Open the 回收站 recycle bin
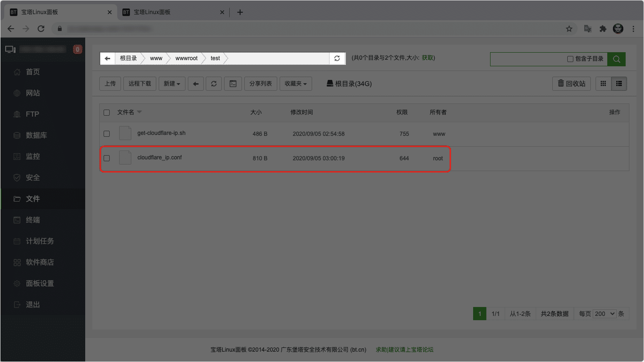 point(572,84)
